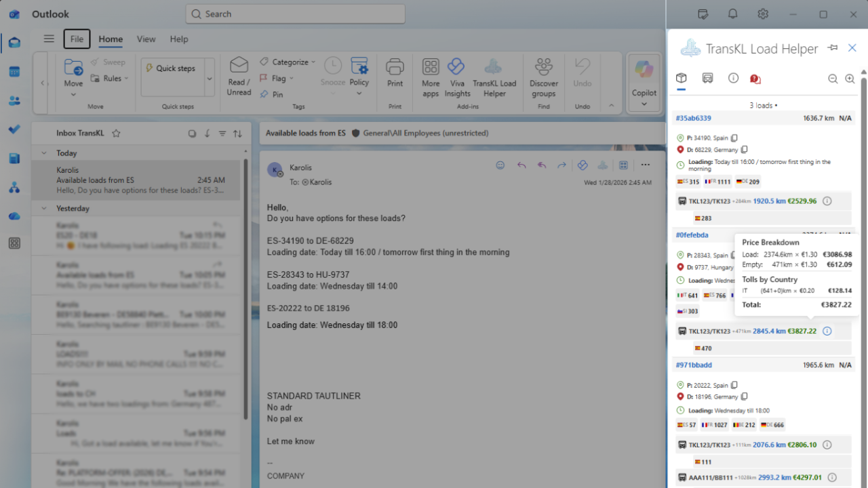868x488 pixels.
Task: Pin the TransKL Load Helper pane
Action: click(x=833, y=47)
